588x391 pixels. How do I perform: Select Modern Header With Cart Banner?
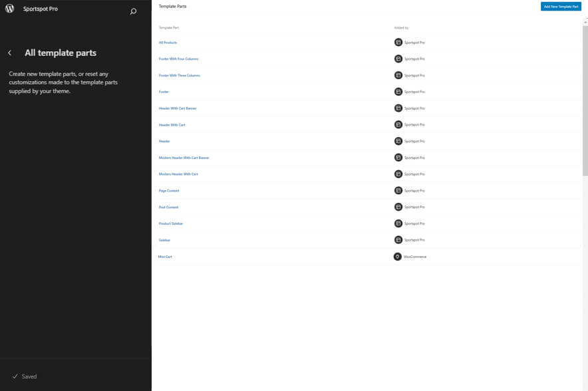(184, 158)
